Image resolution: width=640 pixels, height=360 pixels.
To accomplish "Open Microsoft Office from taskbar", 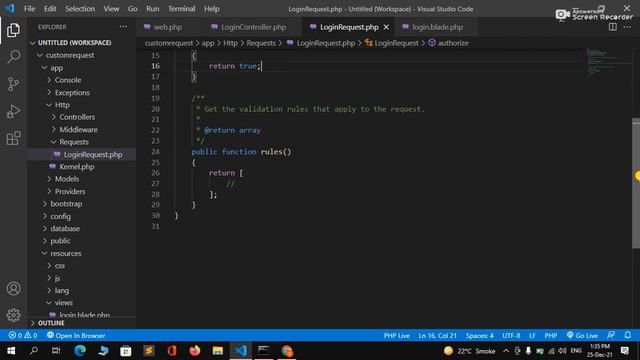I will click(x=172, y=351).
